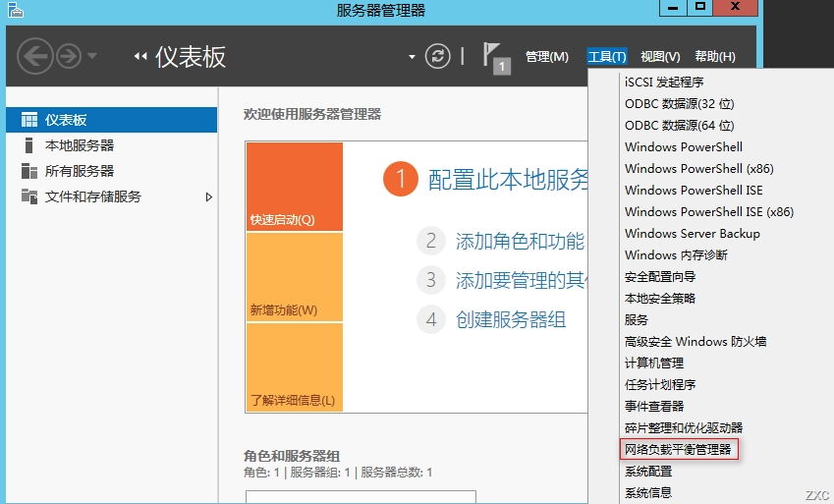Screen dimensions: 834x504
Task: Open 计算机管理
Action: (654, 363)
